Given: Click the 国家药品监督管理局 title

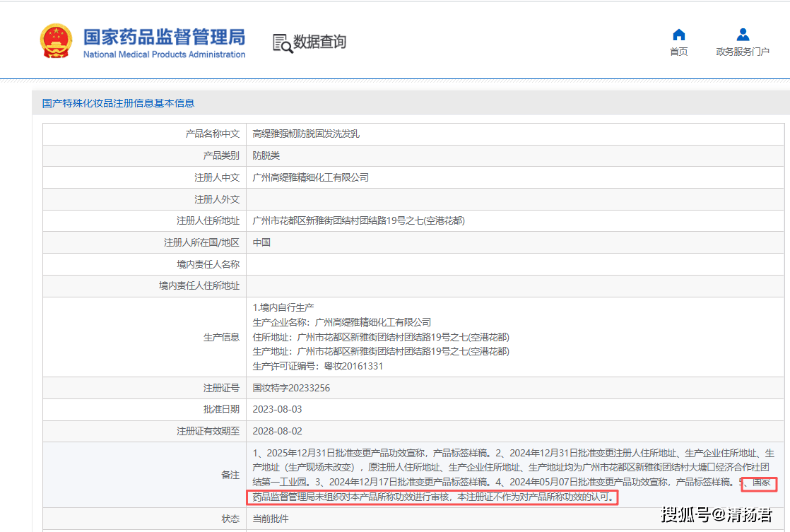Looking at the screenshot, I should pyautogui.click(x=164, y=37).
